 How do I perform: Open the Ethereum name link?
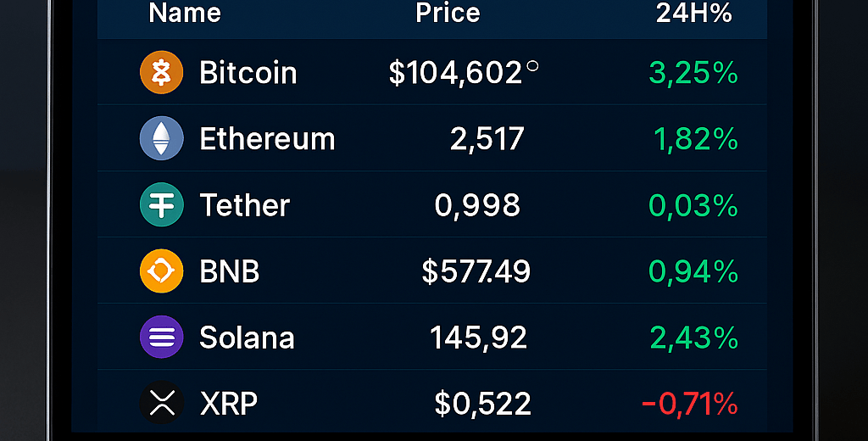coord(267,138)
